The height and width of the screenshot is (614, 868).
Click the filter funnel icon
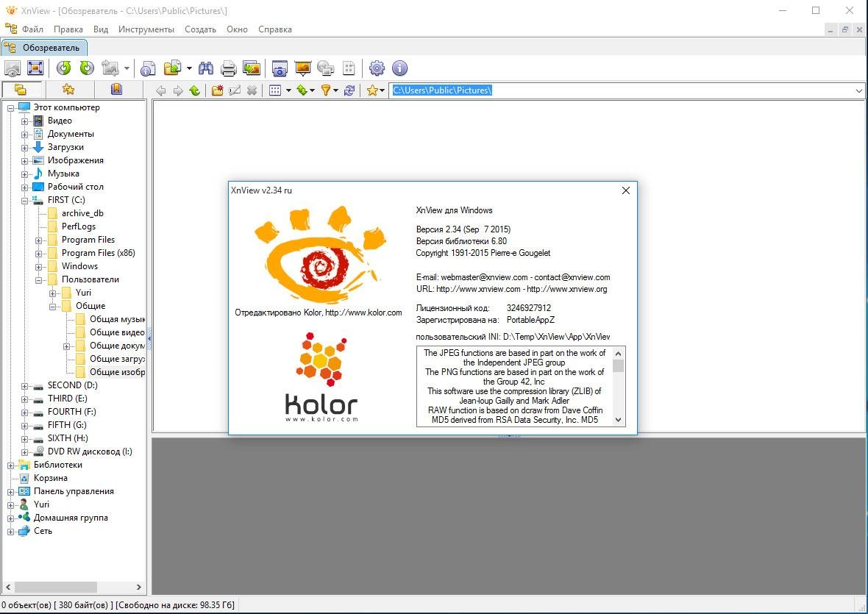(x=326, y=90)
